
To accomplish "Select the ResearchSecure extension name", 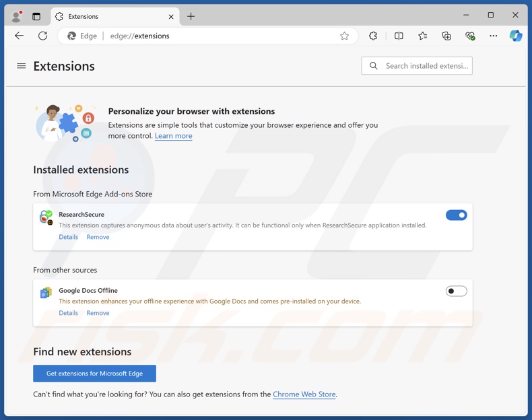I will point(81,214).
